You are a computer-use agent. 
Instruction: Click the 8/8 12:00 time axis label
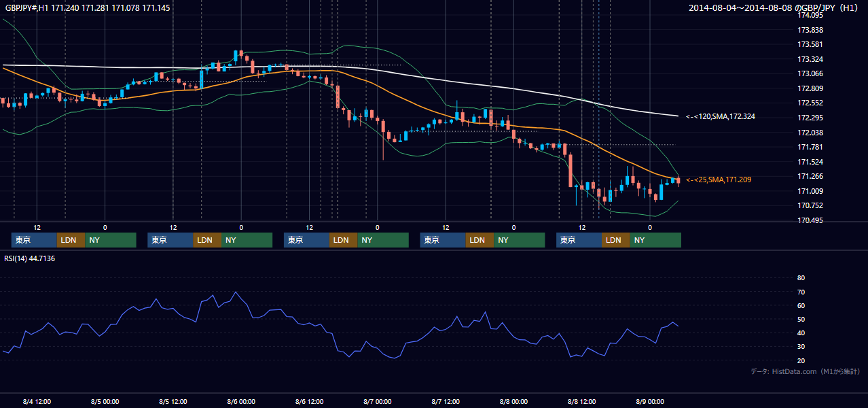(x=581, y=401)
